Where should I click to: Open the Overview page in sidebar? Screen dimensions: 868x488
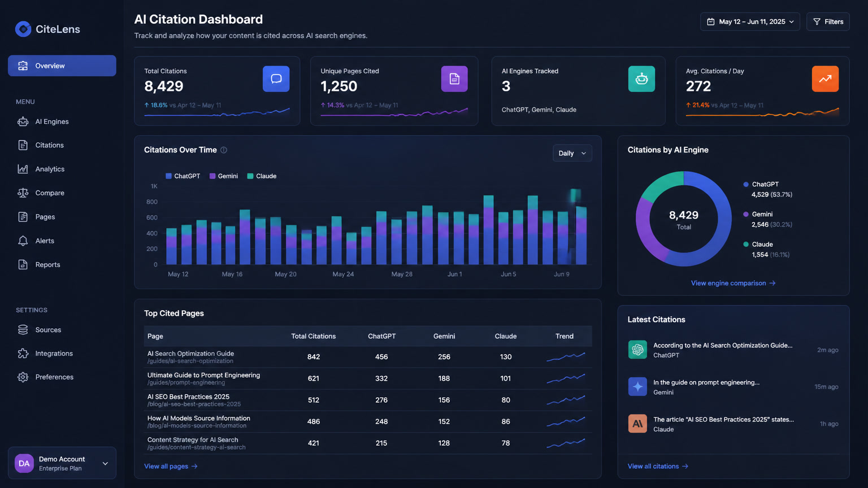pyautogui.click(x=62, y=66)
